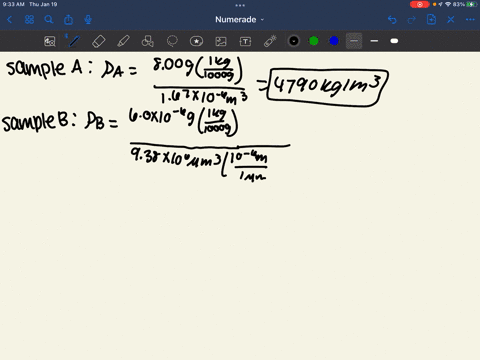Select the Text box tool
This screenshot has height=360, width=480.
point(245,41)
